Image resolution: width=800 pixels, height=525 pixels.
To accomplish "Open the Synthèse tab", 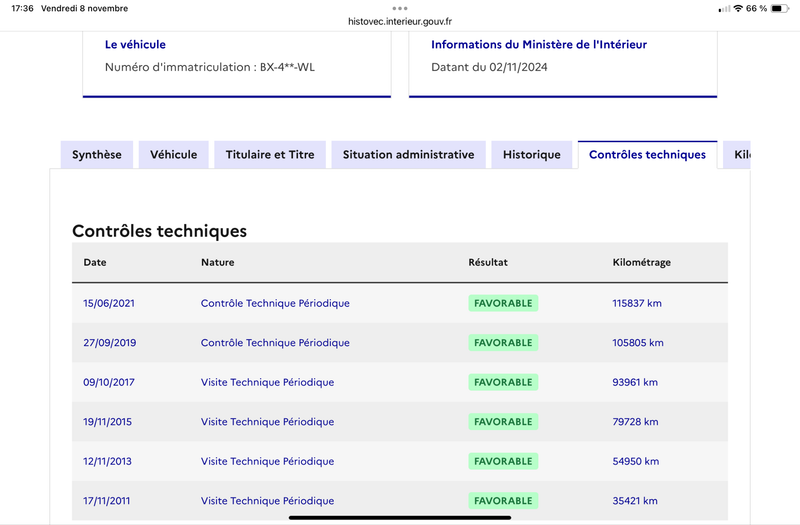I will [96, 155].
